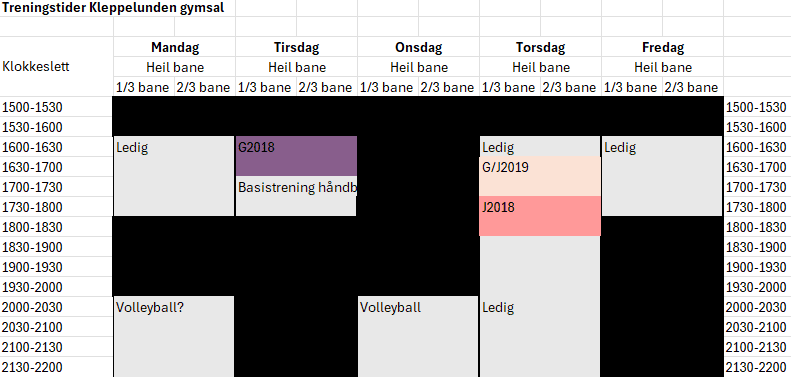Click the Basistrening håndball cell
Screen dimensions: 791x377
296,196
